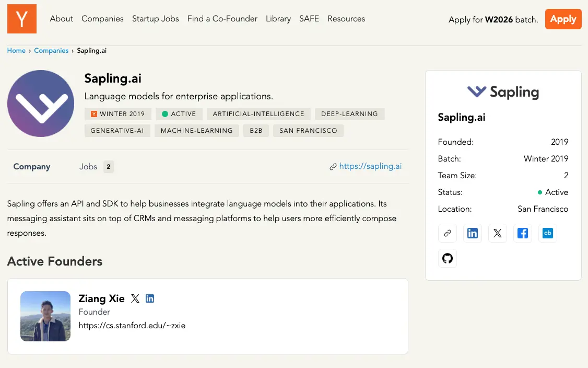Click the Founded value 2019
The image size is (588, 368).
coord(559,142)
